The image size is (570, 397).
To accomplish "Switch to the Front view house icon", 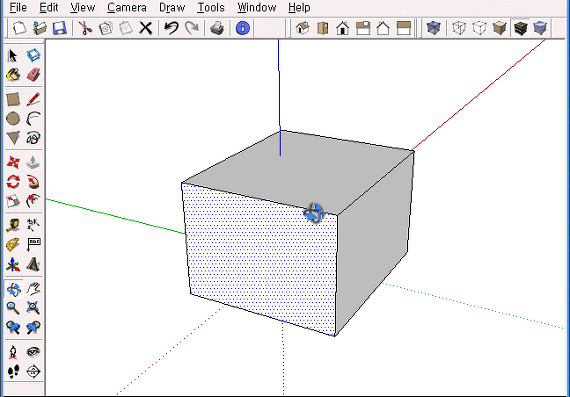I will [342, 28].
